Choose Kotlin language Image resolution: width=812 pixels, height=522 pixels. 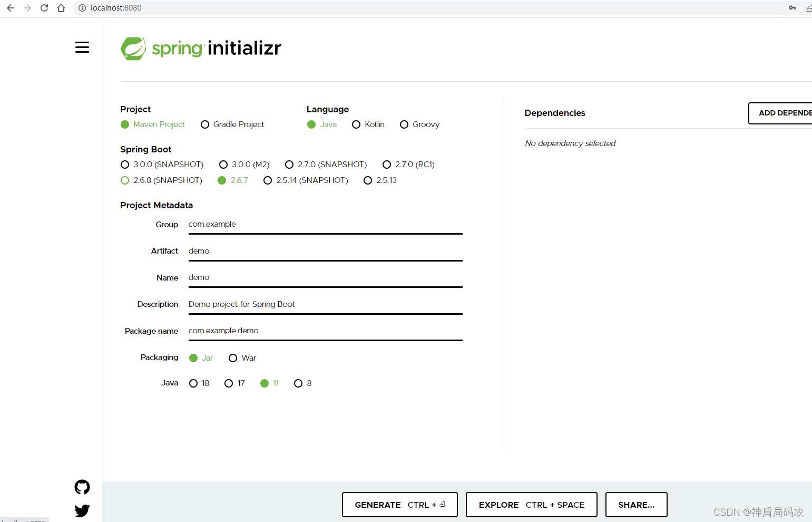[x=368, y=124]
